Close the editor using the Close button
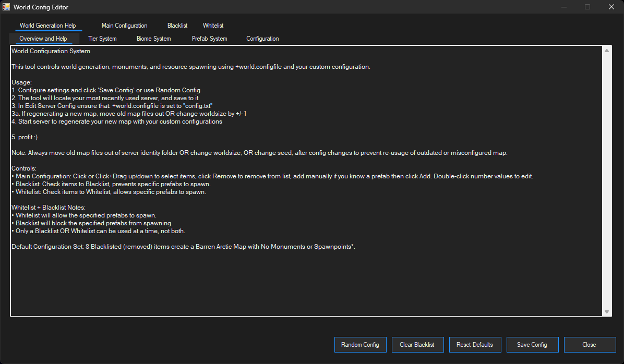 [x=590, y=345]
